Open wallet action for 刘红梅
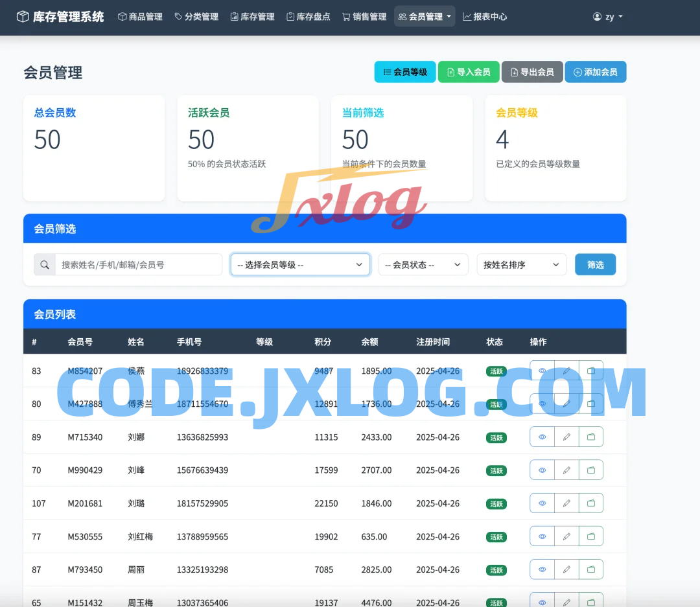The width and height of the screenshot is (700, 607). pos(591,536)
